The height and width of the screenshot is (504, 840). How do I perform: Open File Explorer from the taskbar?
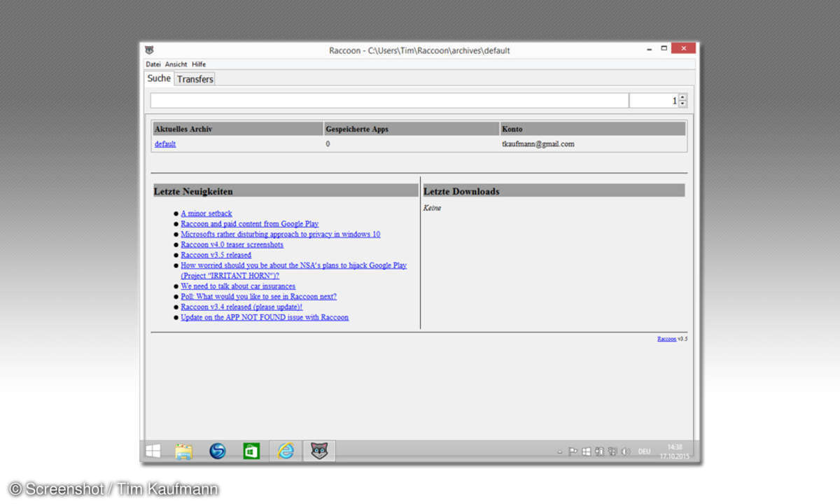[x=184, y=451]
